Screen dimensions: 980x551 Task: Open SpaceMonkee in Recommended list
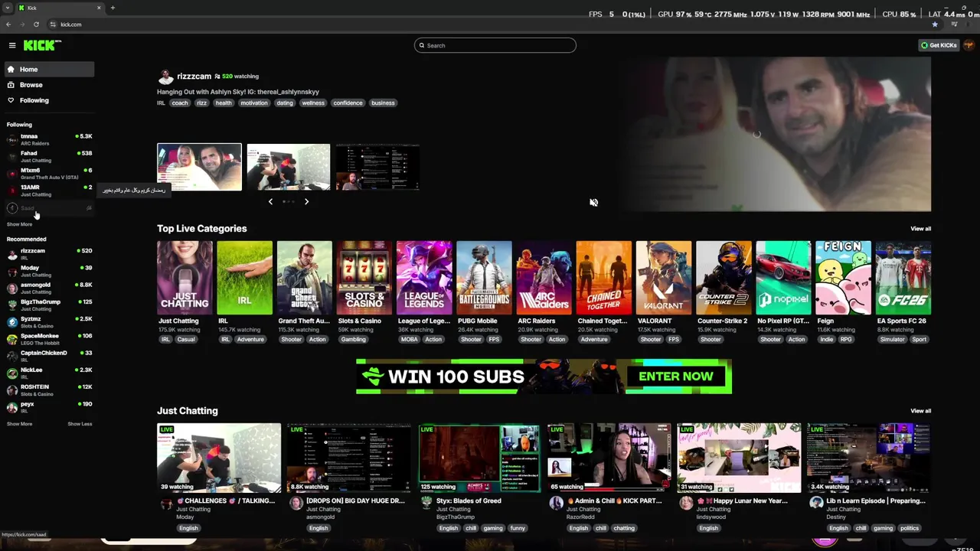[x=50, y=339]
